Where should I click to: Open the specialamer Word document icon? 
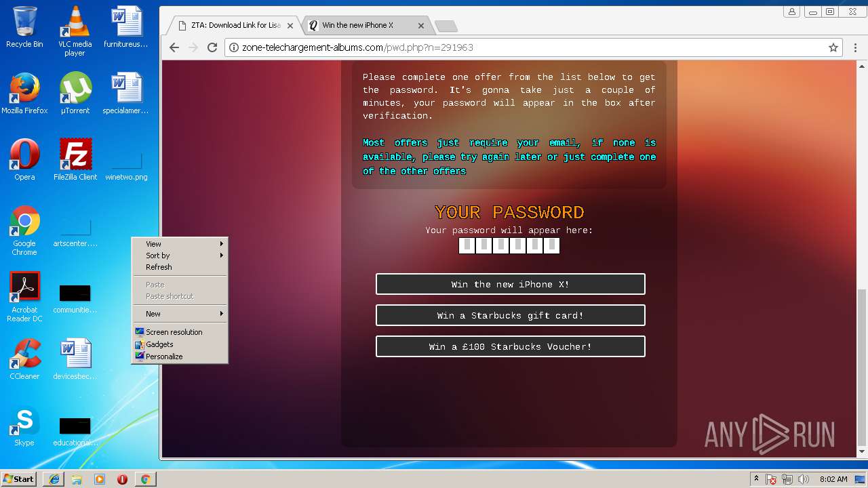click(x=126, y=94)
